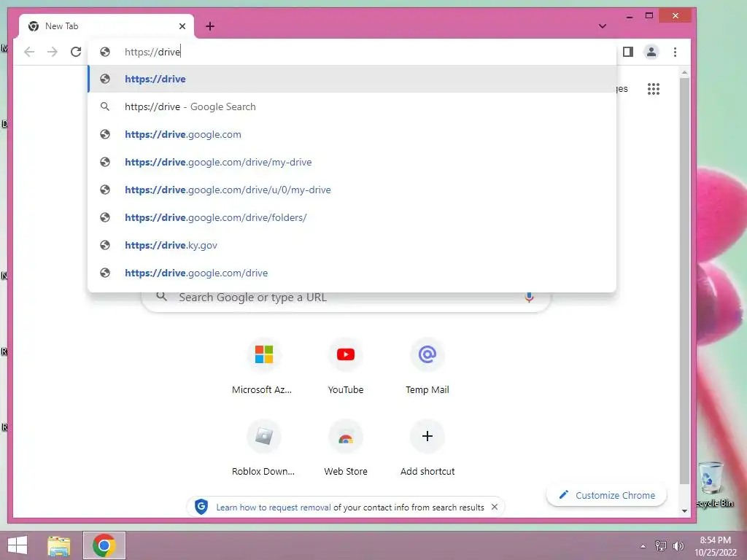Screen dimensions: 747x560
Task: Close the New Tab tab
Action: [x=182, y=26]
